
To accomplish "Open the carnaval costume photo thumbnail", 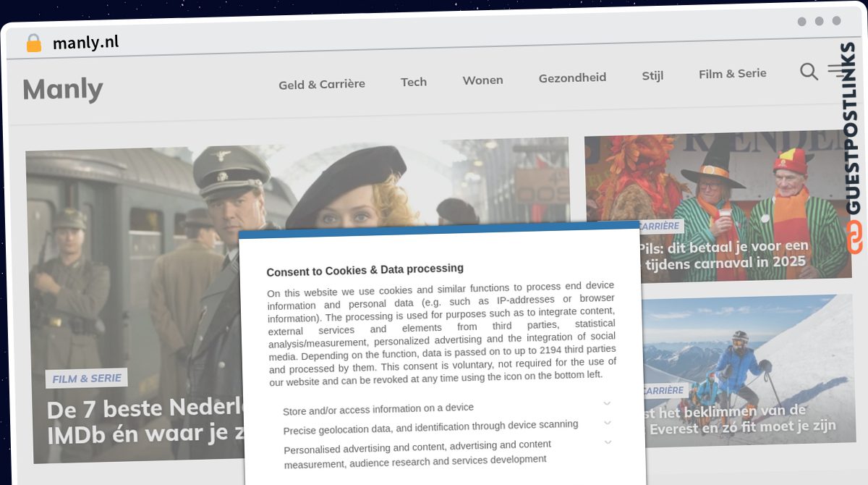I will coord(718,206).
